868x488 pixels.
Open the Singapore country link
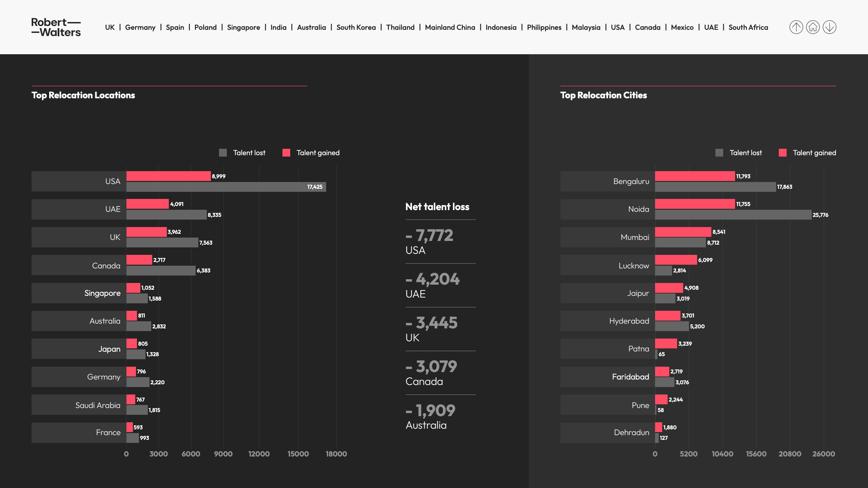click(x=243, y=27)
